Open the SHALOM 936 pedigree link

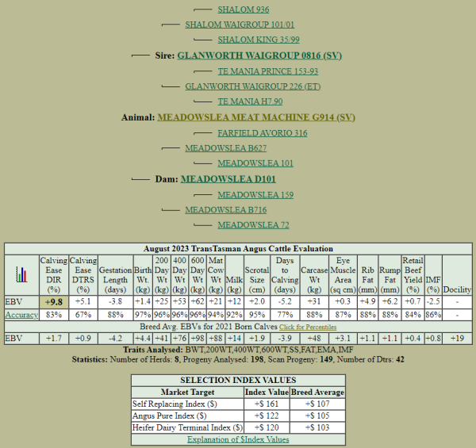pyautogui.click(x=243, y=10)
